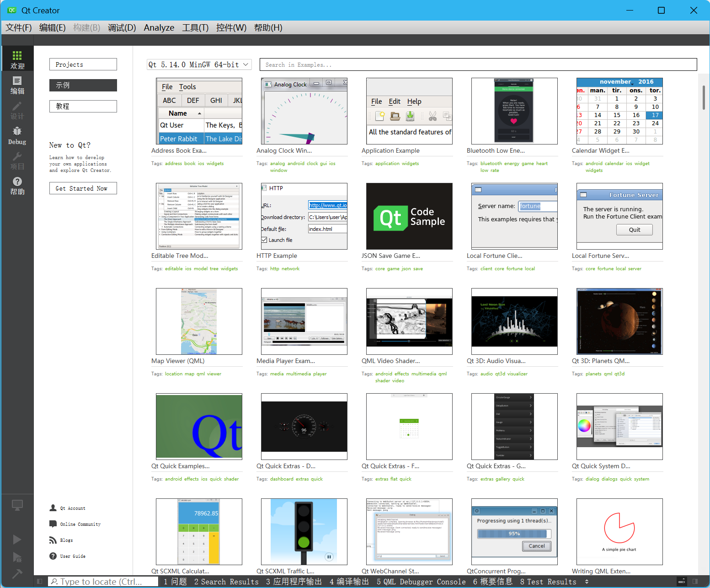The height and width of the screenshot is (588, 710).
Task: Click the Online Community speech bubble icon
Action: [53, 524]
